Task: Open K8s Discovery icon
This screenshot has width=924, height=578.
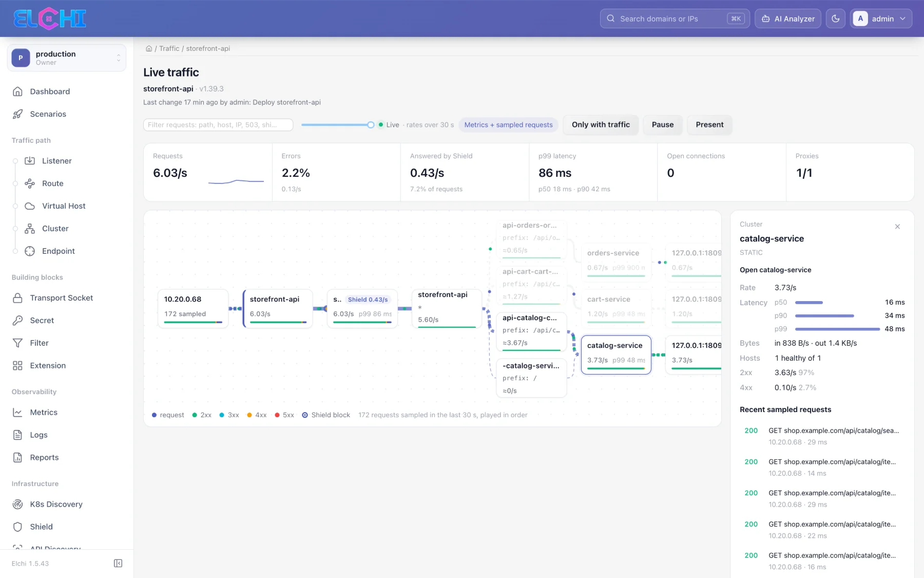Action: (x=17, y=505)
